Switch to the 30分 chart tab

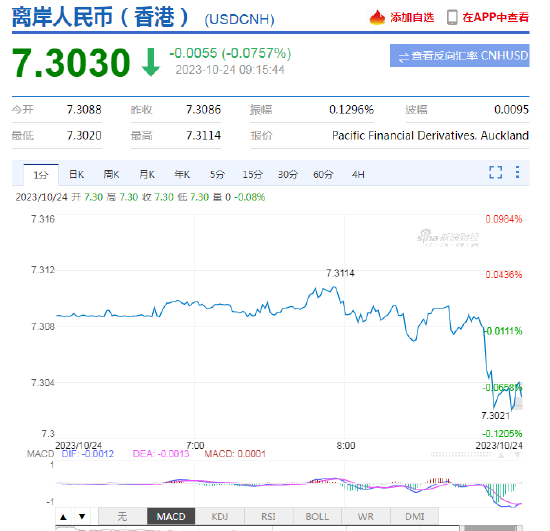coord(288,174)
